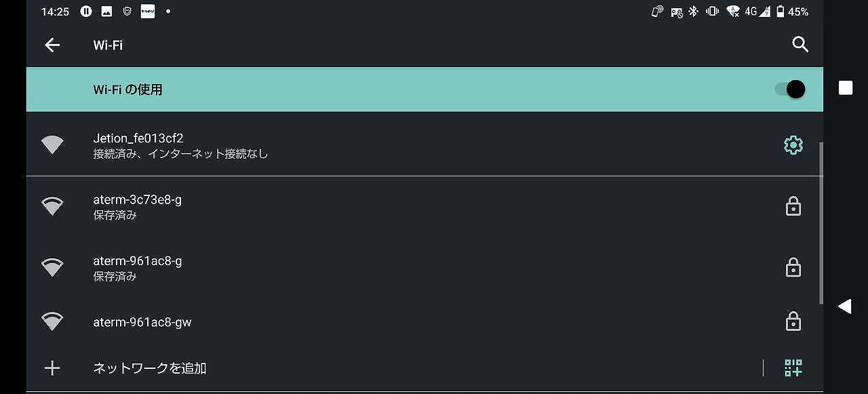Tap the lock icon for aterm-961ac8-g
Viewport: 868px width, 394px height.
coord(793,268)
